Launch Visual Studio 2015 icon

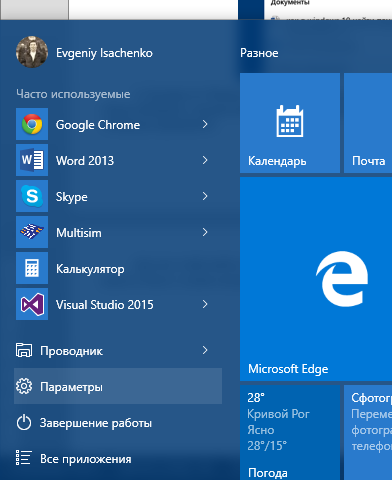pyautogui.click(x=32, y=304)
